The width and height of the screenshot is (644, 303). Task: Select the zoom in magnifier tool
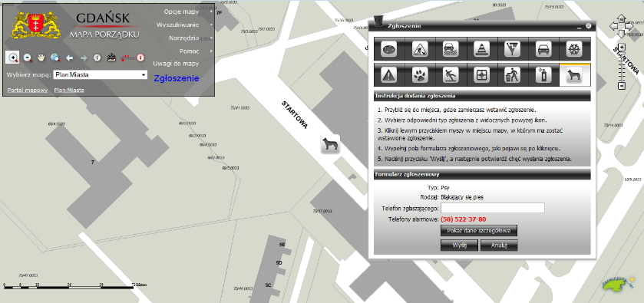[x=14, y=58]
